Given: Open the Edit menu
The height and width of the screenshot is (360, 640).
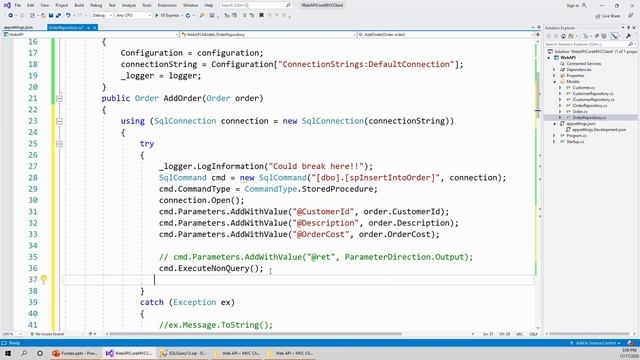Looking at the screenshot, I should [31, 5].
